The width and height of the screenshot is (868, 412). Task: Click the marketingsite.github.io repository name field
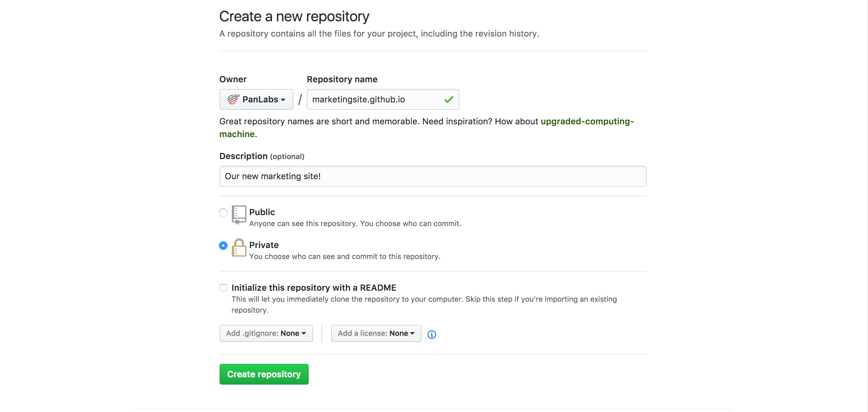[371, 99]
